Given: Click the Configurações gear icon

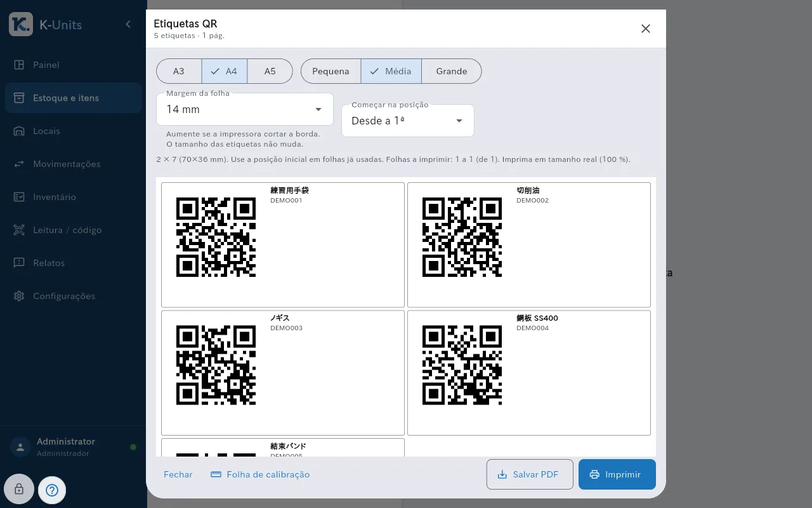Looking at the screenshot, I should coord(19,296).
